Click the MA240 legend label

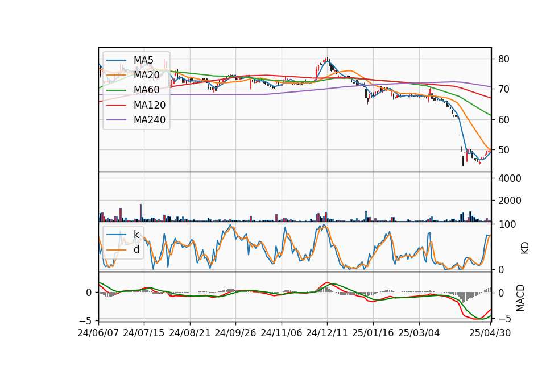[150, 120]
